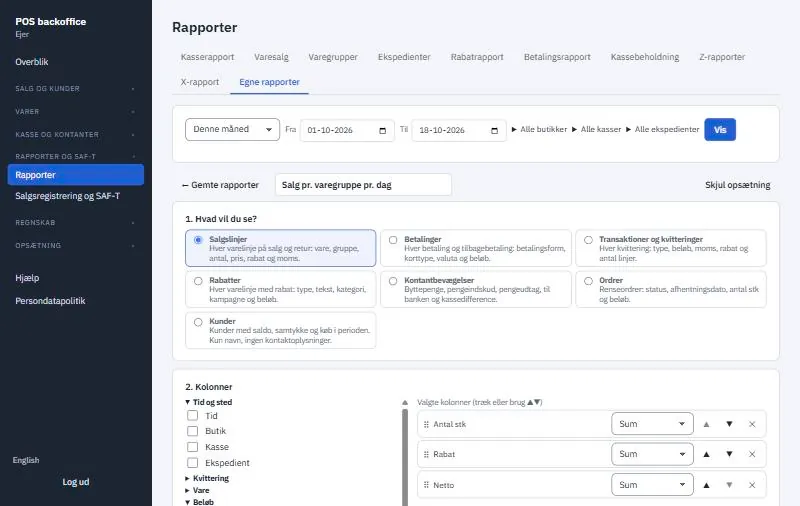Click Log ud to sign out

coord(76,482)
